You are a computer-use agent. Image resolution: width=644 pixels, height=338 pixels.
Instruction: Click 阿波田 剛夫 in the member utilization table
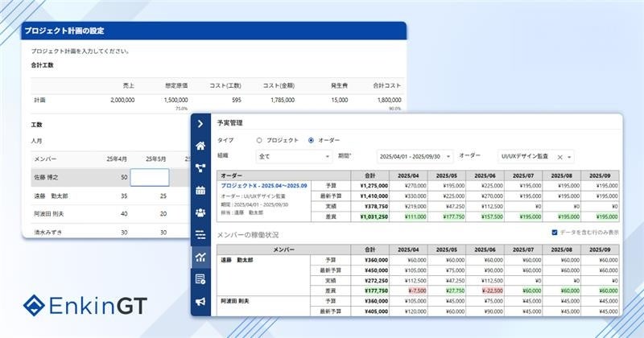235,301
